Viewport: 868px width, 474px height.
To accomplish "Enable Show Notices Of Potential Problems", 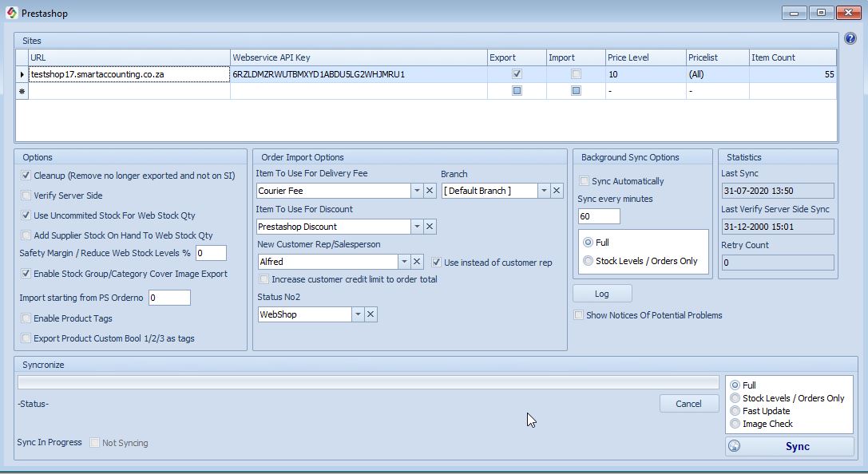I will (578, 314).
